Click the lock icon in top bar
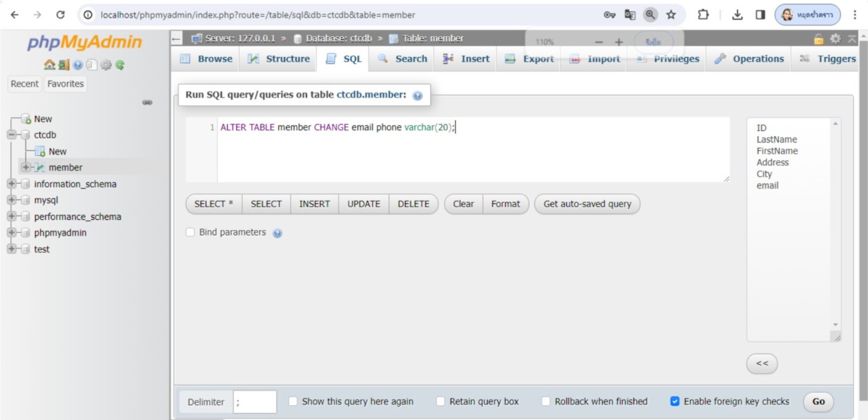Viewport: 868px width, 420px height. 818,39
